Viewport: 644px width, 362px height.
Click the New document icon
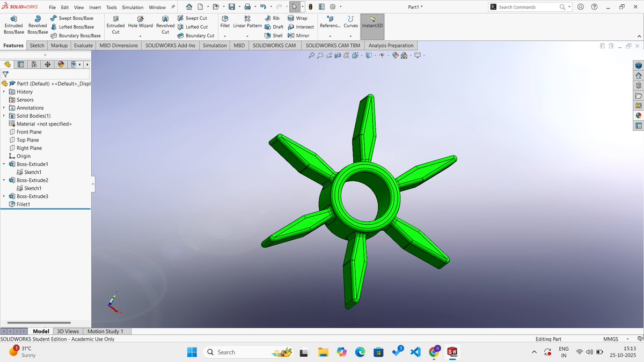tap(200, 7)
